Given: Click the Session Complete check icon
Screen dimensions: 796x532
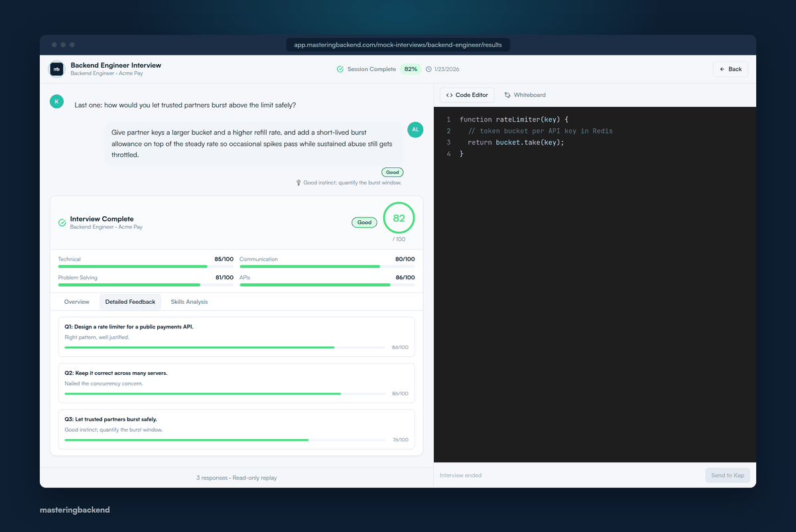Looking at the screenshot, I should tap(340, 69).
